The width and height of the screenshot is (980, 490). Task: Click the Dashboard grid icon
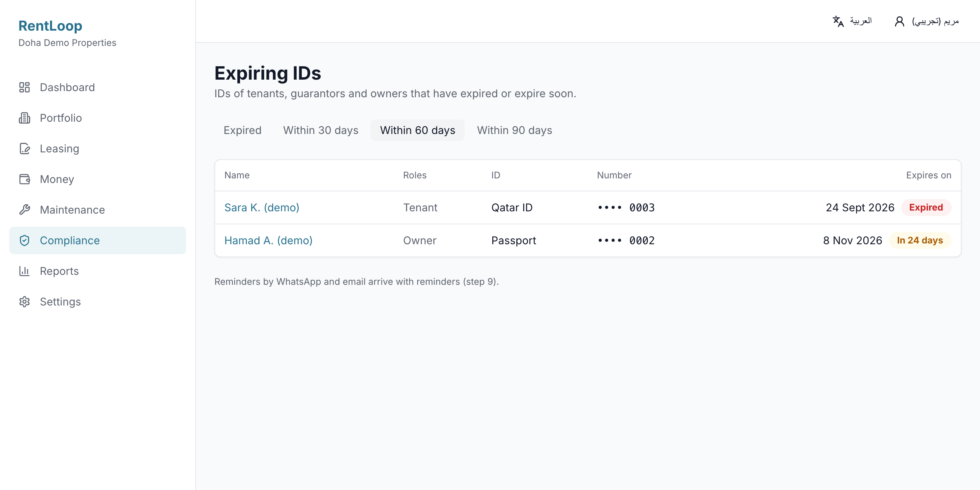pyautogui.click(x=24, y=87)
